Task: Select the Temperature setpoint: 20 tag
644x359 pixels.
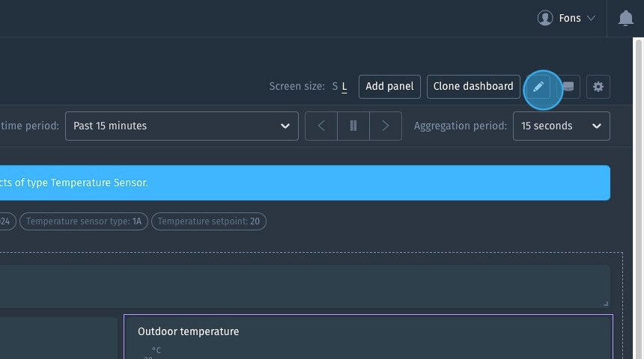Action: click(208, 221)
